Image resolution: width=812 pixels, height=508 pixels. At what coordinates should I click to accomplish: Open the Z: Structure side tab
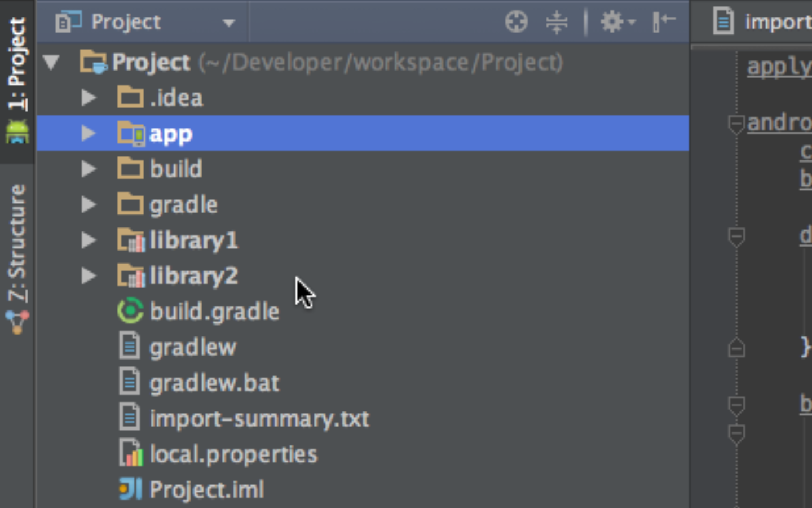click(17, 243)
